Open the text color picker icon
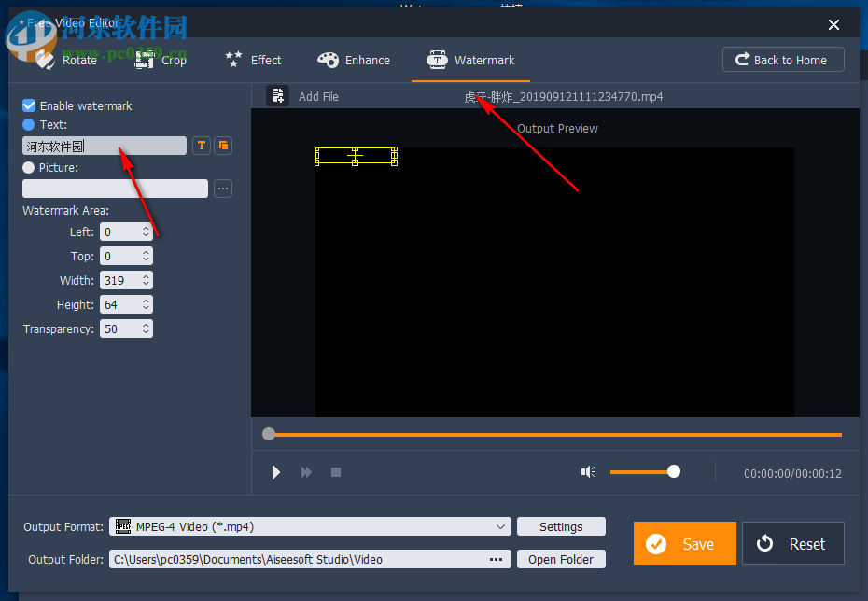The image size is (868, 601). tap(223, 146)
